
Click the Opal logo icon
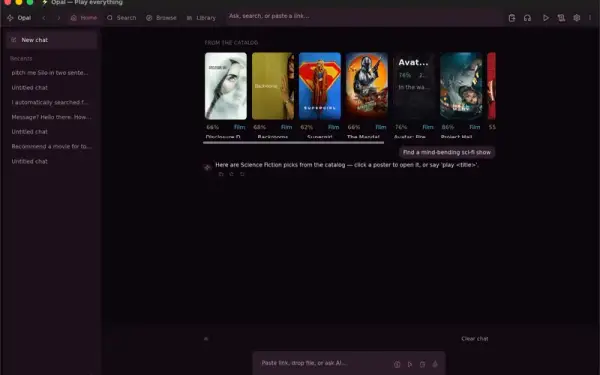[x=10, y=18]
